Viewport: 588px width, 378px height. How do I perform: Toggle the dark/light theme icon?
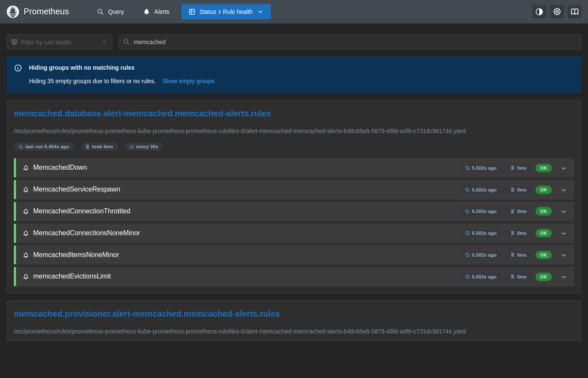pyautogui.click(x=539, y=12)
